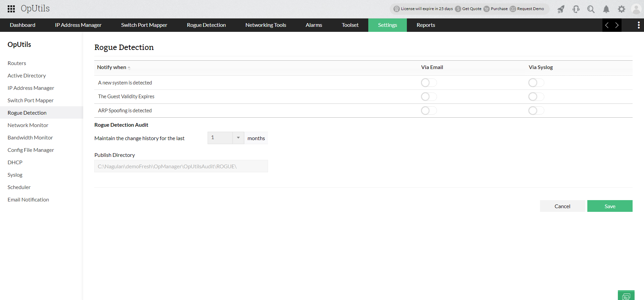
Task: Open Active Directory in the sidebar
Action: (27, 76)
